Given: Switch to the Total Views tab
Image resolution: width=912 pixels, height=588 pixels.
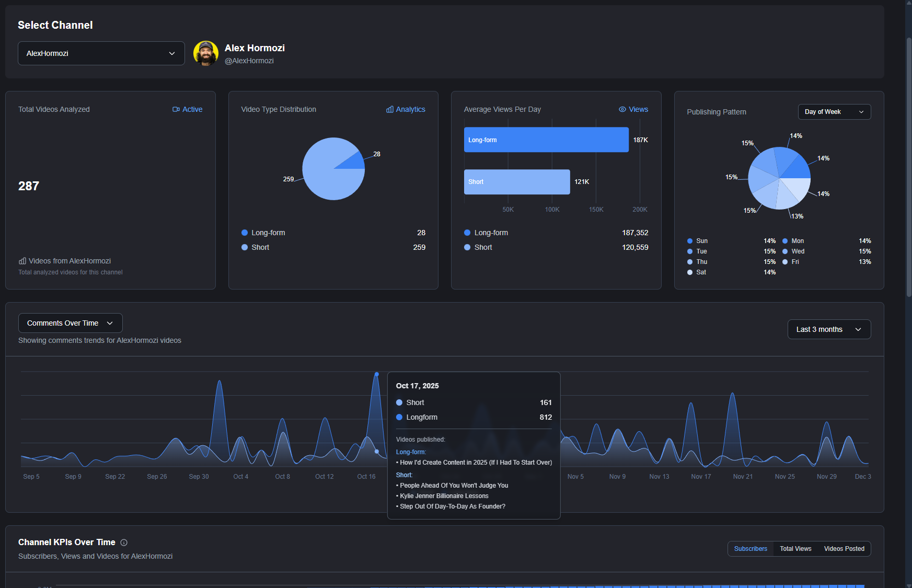Looking at the screenshot, I should click(x=795, y=549).
